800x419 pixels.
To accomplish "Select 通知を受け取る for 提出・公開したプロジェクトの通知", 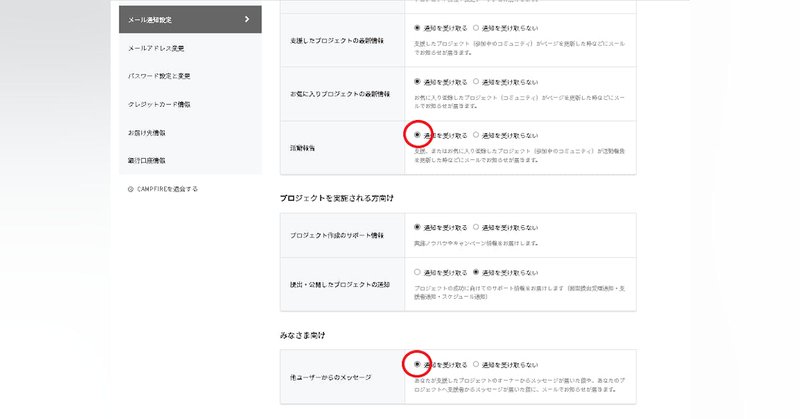I will pyautogui.click(x=417, y=273).
